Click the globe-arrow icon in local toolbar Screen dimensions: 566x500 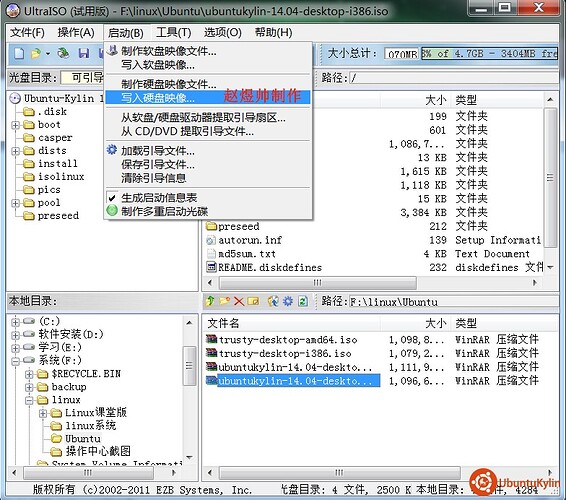273,301
